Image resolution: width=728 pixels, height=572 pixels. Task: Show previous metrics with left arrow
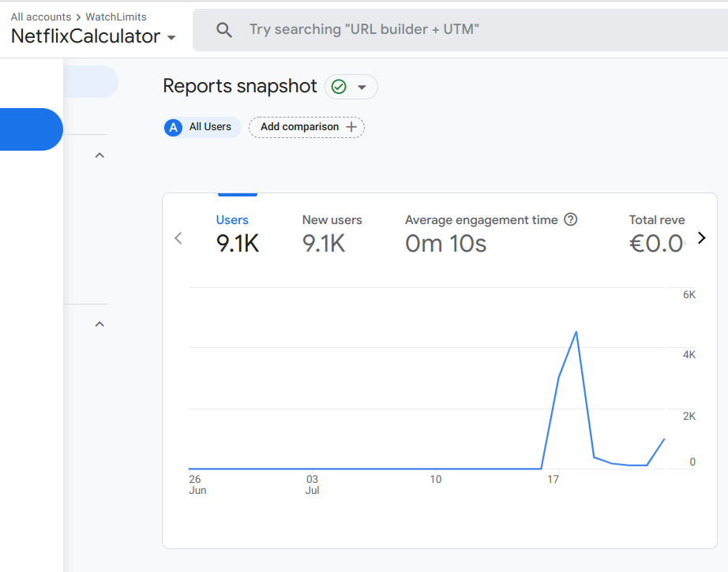(x=178, y=238)
